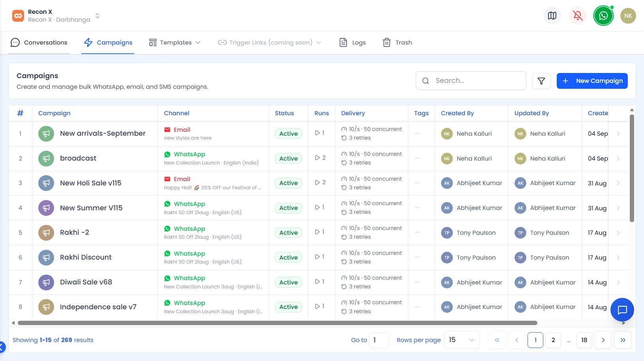Select the Campaigns tab
The height and width of the screenshot is (361, 644).
click(108, 43)
